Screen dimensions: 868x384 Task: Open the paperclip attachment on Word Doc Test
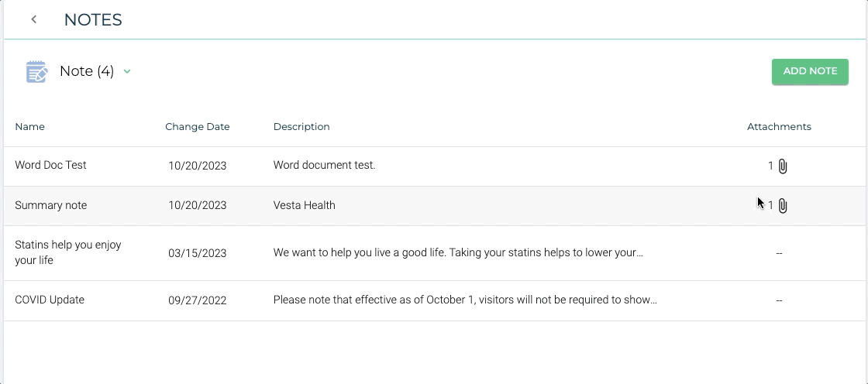(x=783, y=166)
